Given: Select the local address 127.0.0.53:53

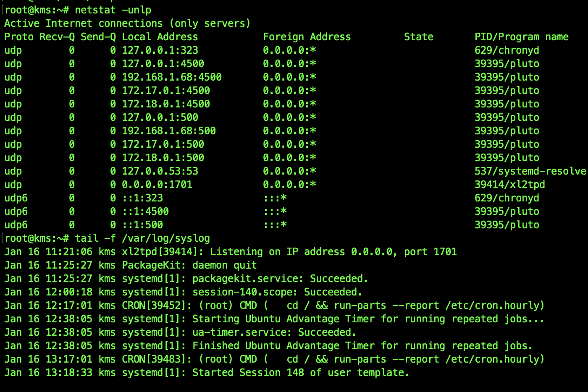Looking at the screenshot, I should point(160,171).
